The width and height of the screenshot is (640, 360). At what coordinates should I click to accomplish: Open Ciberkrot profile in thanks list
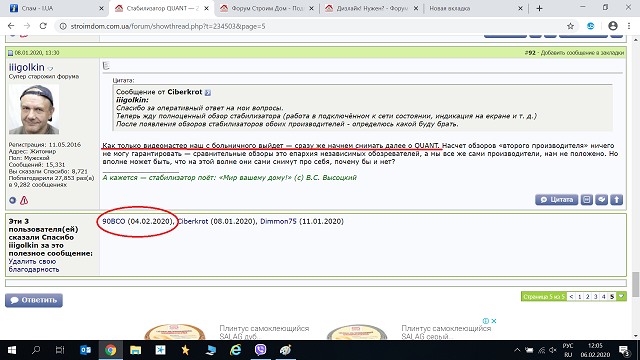pyautogui.click(x=193, y=221)
